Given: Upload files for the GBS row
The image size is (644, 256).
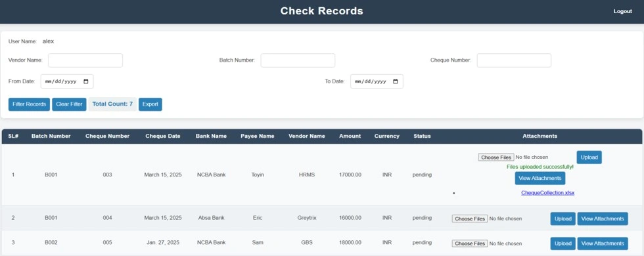Looking at the screenshot, I should tap(563, 244).
